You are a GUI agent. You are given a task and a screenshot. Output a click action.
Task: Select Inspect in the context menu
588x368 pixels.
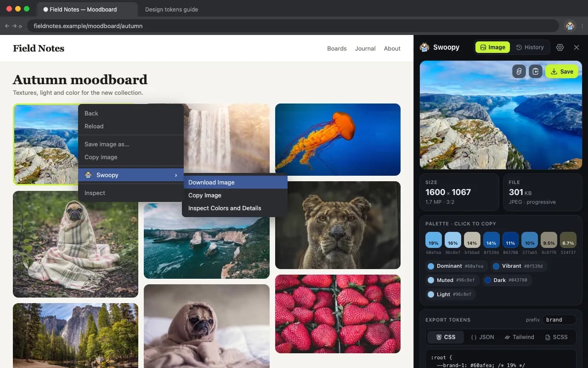tap(131, 193)
